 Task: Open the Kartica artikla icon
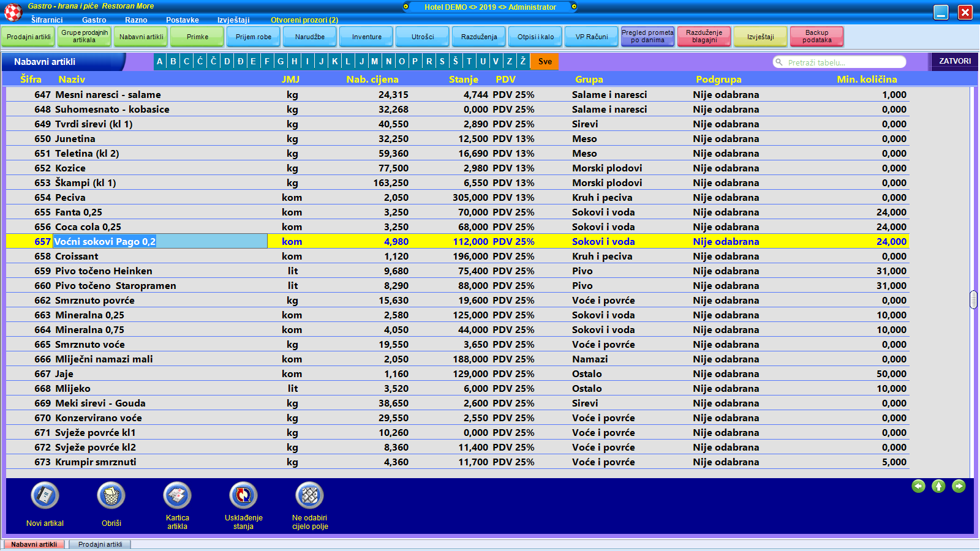(x=177, y=496)
